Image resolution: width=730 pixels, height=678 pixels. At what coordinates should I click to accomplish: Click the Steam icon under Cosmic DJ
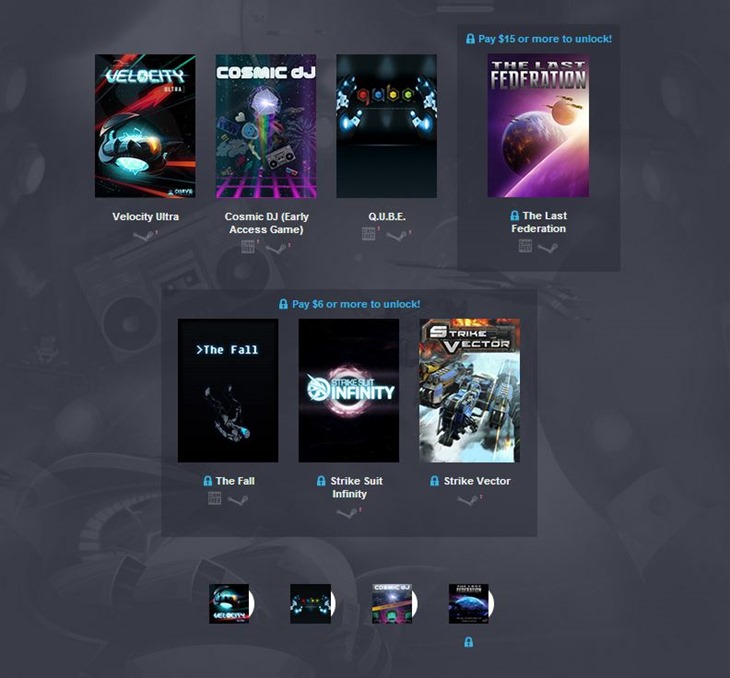tap(275, 249)
